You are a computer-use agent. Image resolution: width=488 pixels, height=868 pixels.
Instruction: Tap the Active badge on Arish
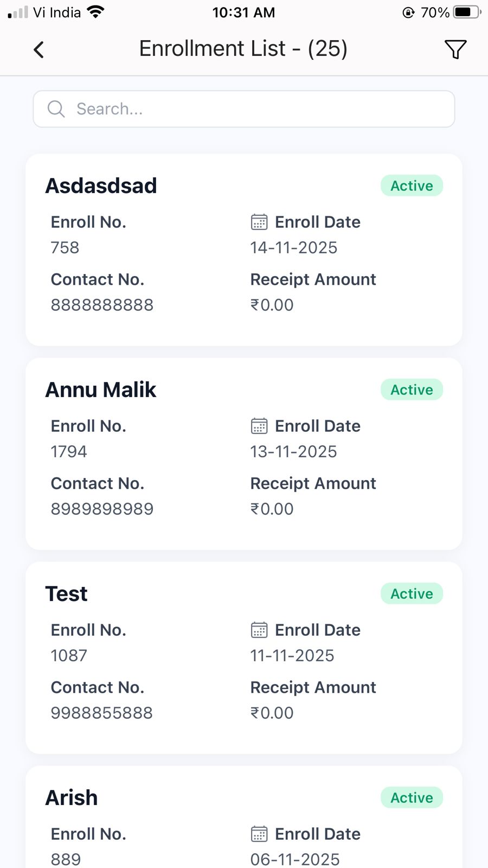pyautogui.click(x=412, y=797)
